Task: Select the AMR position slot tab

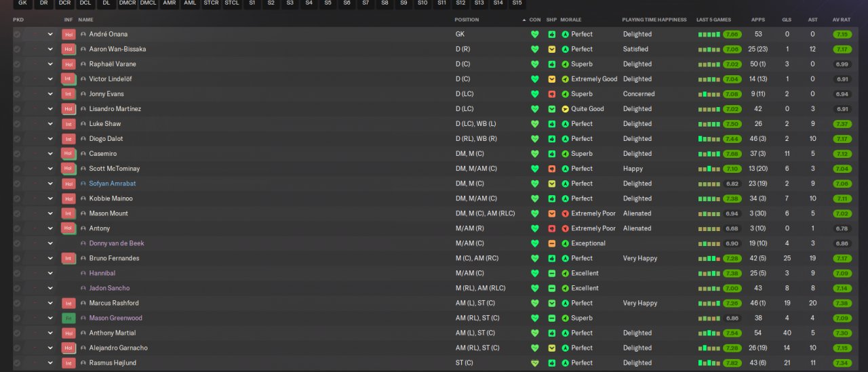Action: [x=170, y=3]
